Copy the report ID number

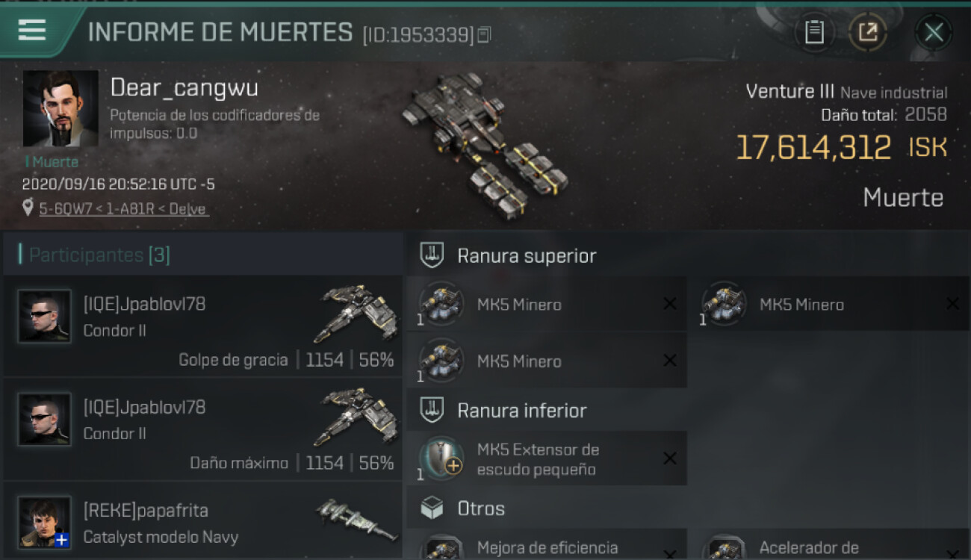point(484,35)
